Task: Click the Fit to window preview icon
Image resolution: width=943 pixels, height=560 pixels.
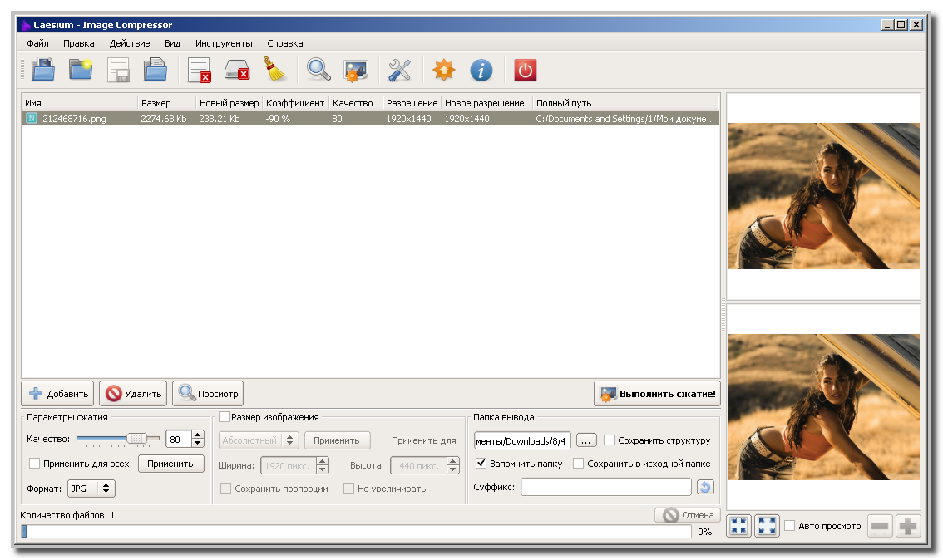Action: click(738, 526)
